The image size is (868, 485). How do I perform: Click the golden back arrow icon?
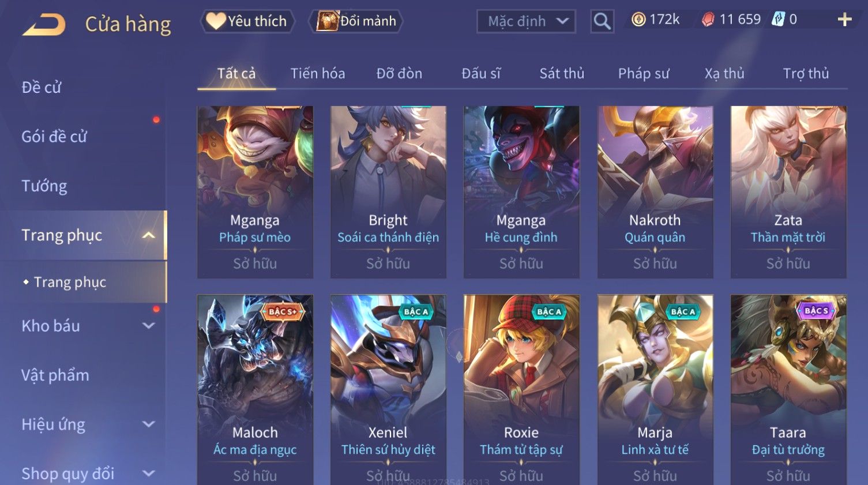pos(44,25)
